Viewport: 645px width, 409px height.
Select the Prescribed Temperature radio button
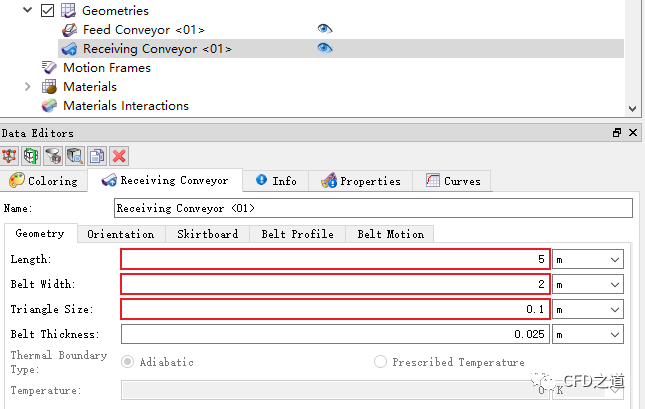tap(381, 362)
